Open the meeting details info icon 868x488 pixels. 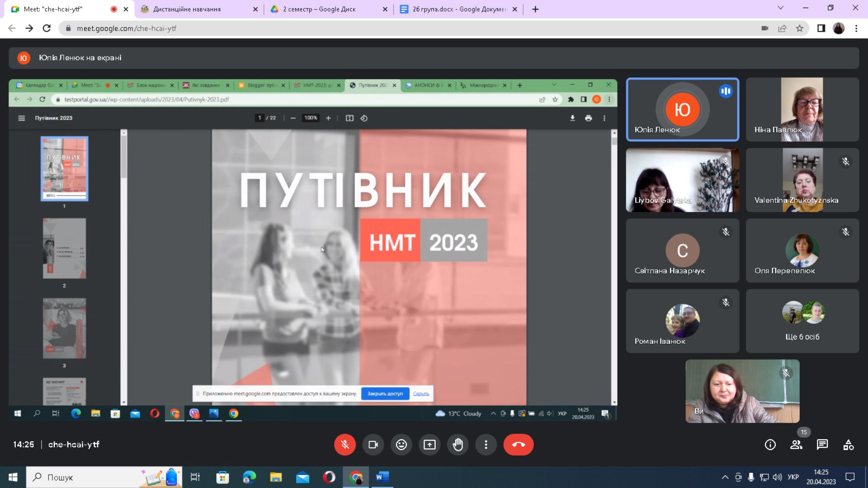click(x=770, y=445)
